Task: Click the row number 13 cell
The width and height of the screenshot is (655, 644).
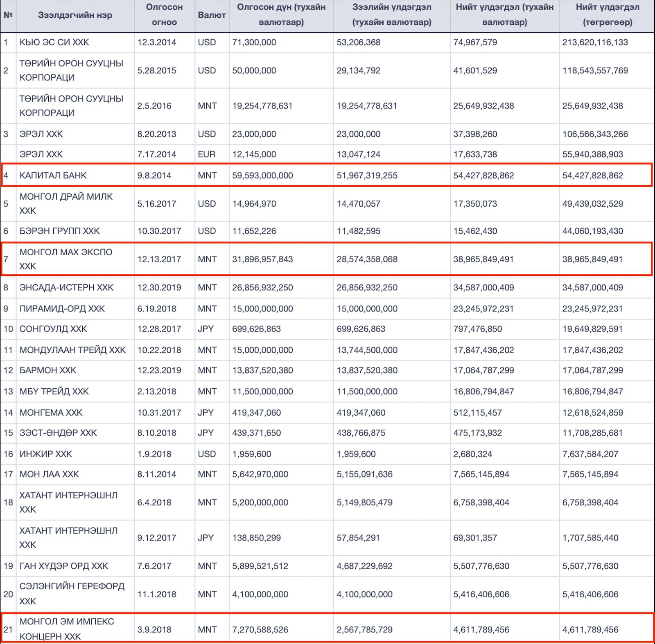Action: point(8,391)
